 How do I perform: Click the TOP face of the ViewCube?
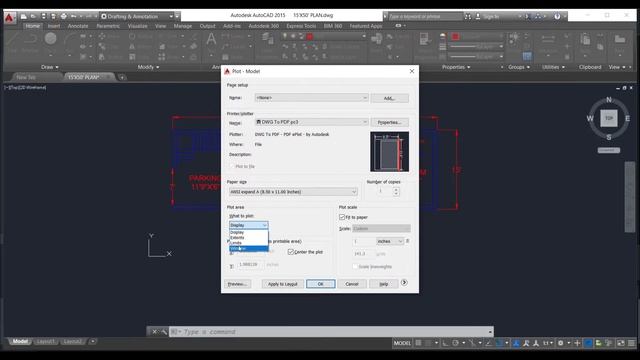pos(609,118)
